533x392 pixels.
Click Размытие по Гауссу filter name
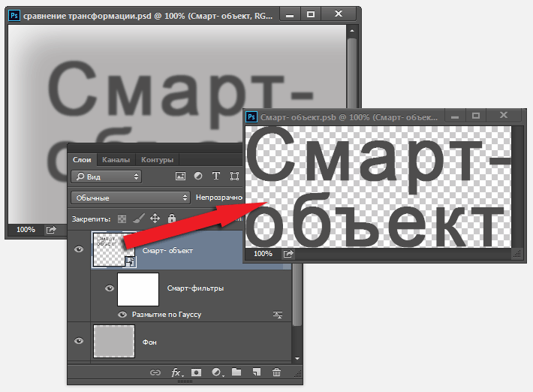(167, 315)
